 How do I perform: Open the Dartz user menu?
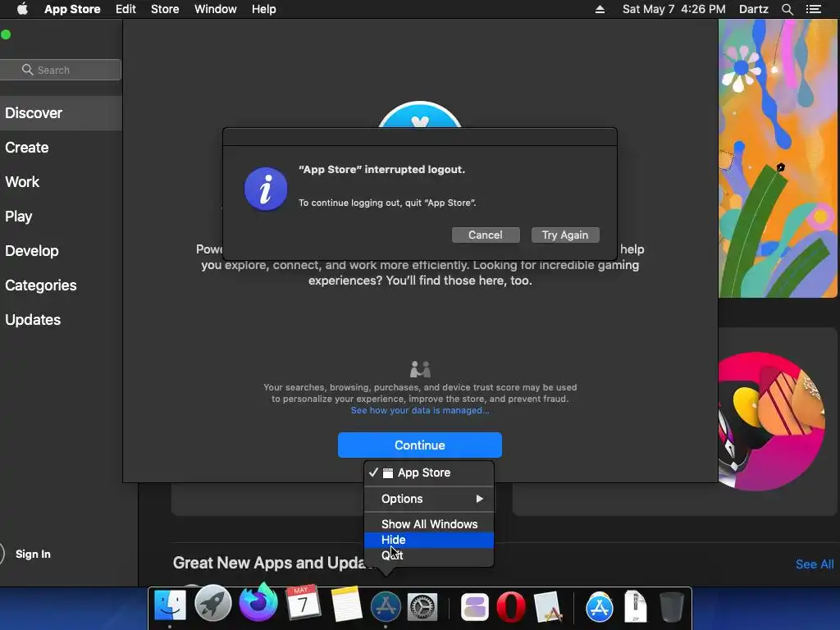pos(753,9)
